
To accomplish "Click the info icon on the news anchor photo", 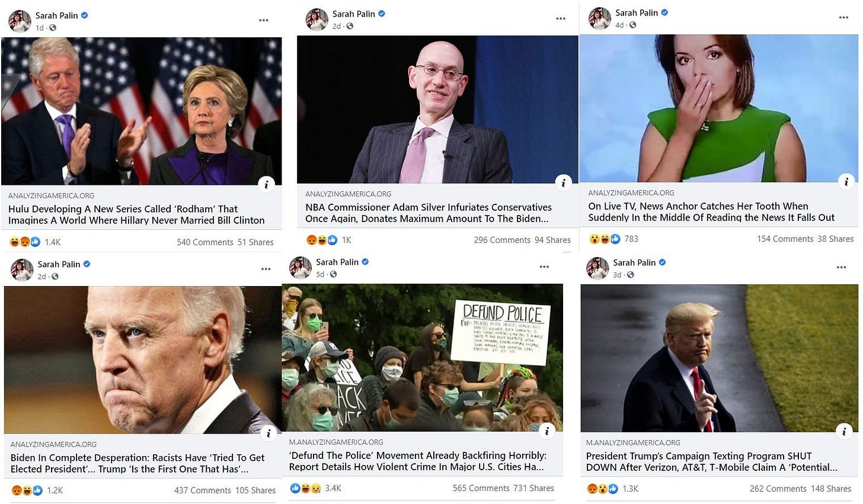I will 846,182.
